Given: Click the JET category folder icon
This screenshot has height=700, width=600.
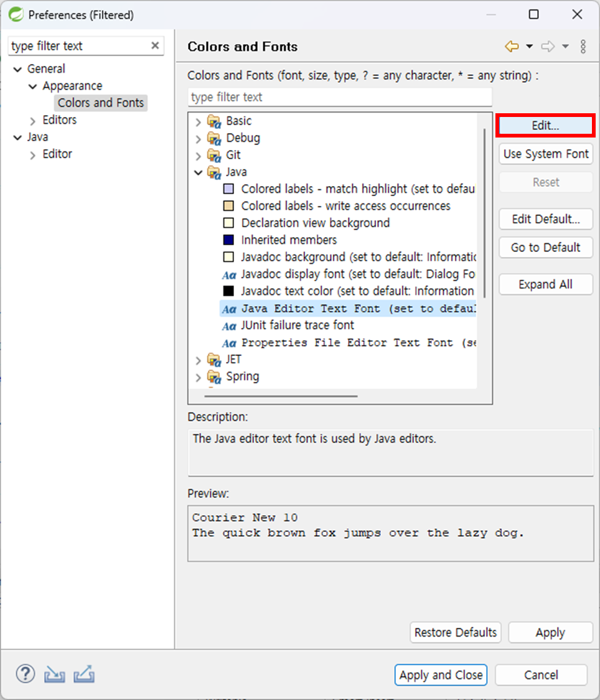Looking at the screenshot, I should (214, 360).
